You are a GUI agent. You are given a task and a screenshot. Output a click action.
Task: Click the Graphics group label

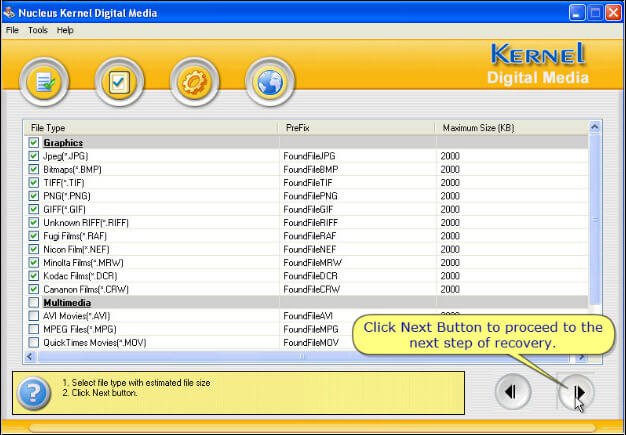63,142
